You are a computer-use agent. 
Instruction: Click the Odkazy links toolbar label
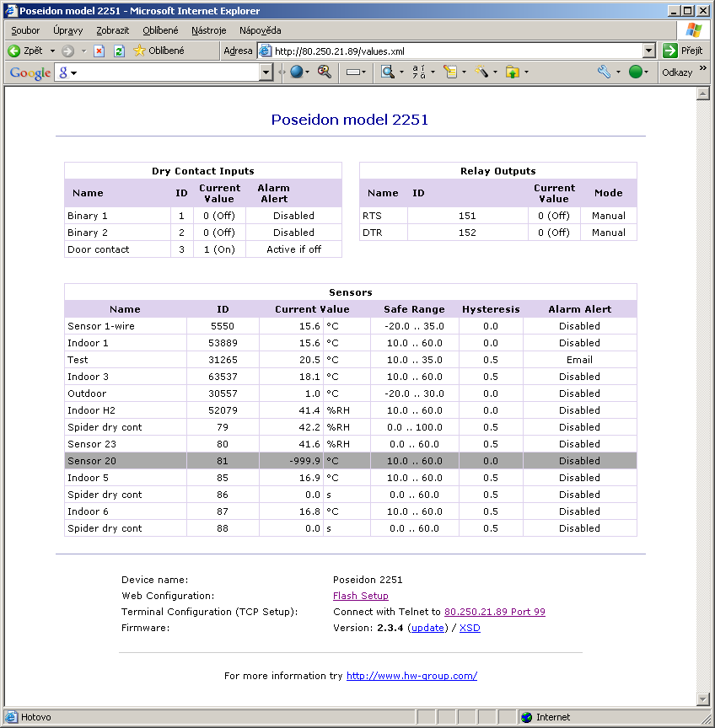point(677,72)
